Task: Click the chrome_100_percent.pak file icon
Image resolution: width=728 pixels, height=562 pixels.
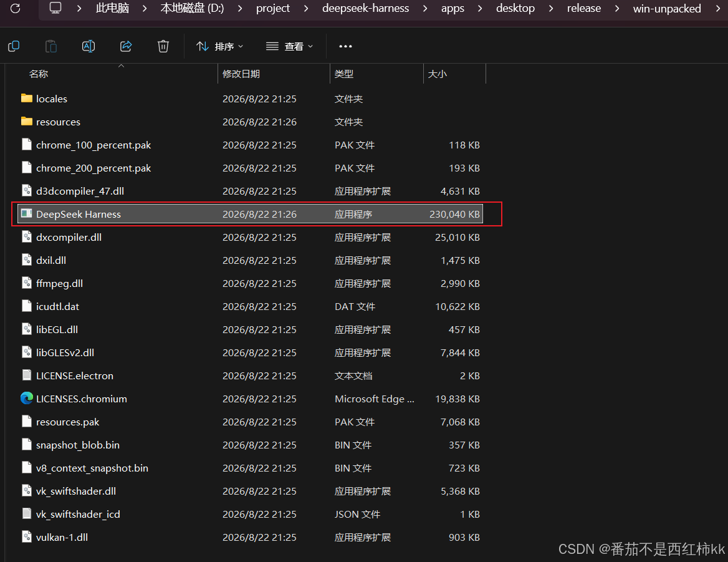Action: [27, 145]
